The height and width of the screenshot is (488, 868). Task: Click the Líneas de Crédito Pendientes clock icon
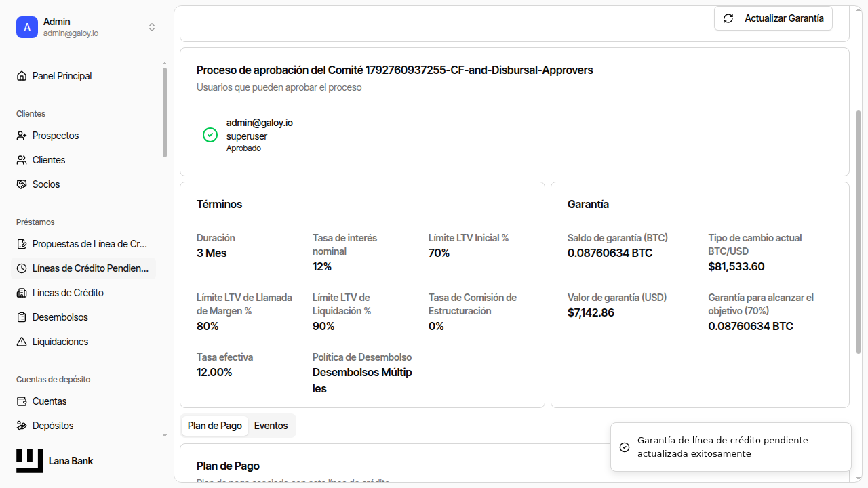tap(22, 268)
